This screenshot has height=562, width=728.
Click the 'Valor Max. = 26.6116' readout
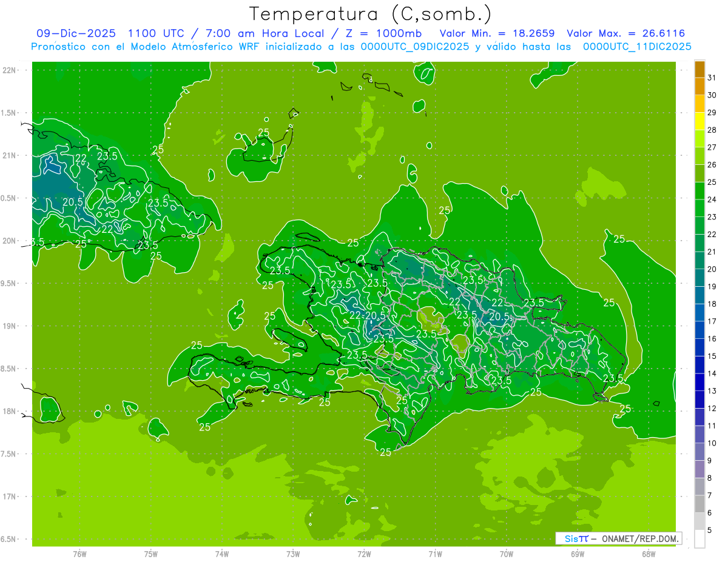point(625,33)
